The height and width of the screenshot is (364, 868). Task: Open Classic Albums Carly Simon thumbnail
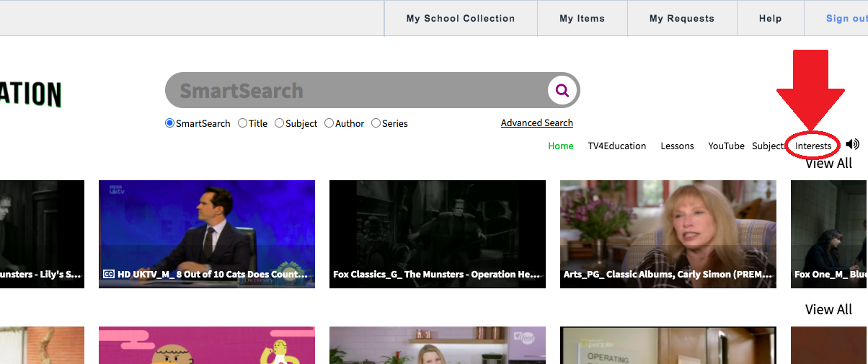668,234
